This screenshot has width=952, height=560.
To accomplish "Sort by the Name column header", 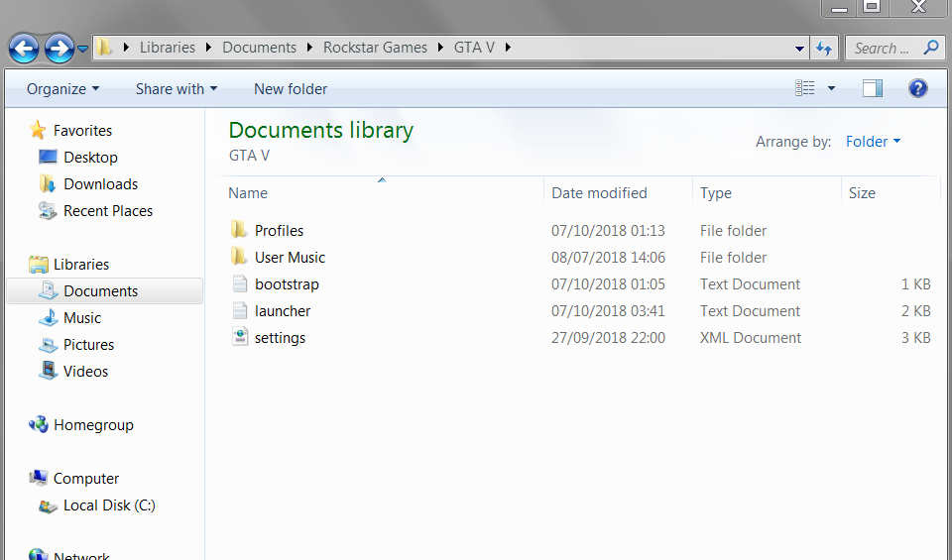I will point(248,193).
